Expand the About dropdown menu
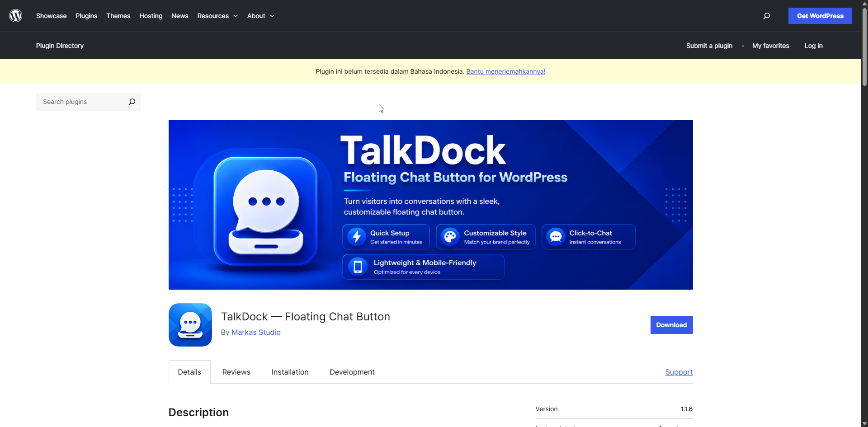The height and width of the screenshot is (427, 868). coord(261,16)
